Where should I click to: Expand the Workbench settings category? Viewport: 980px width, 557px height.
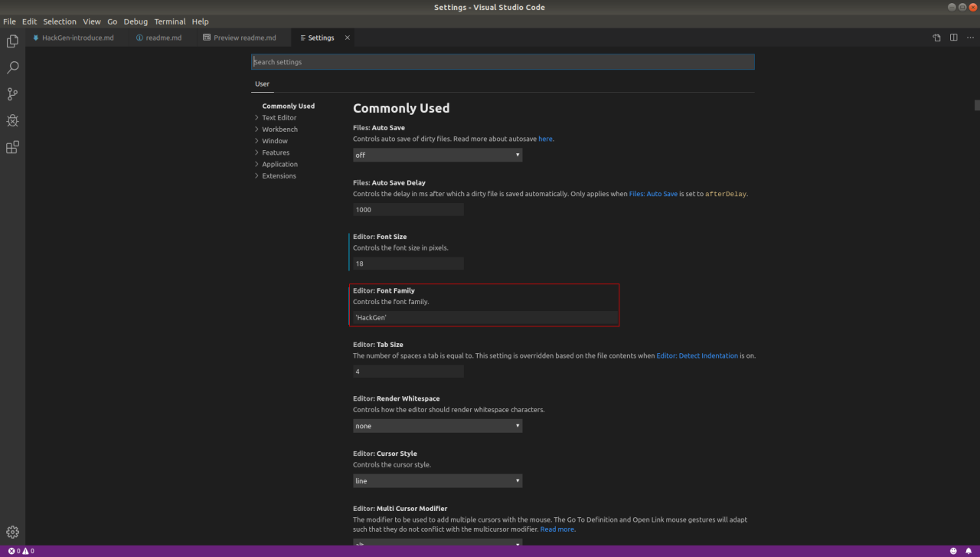[x=279, y=129]
